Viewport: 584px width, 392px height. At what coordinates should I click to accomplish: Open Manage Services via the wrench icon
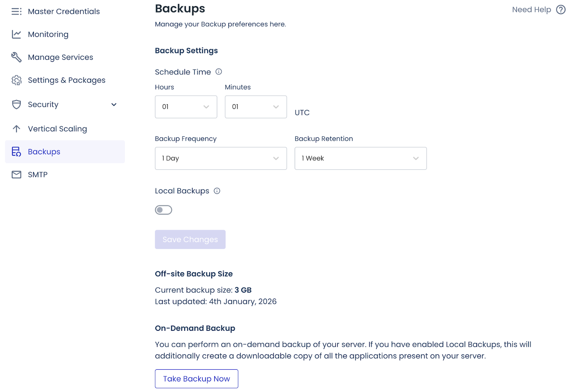[x=16, y=57]
